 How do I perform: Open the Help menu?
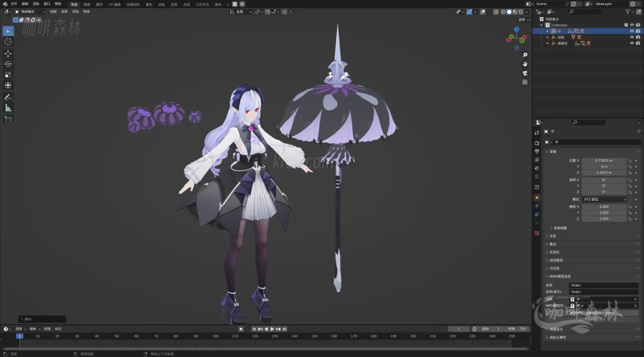click(58, 4)
